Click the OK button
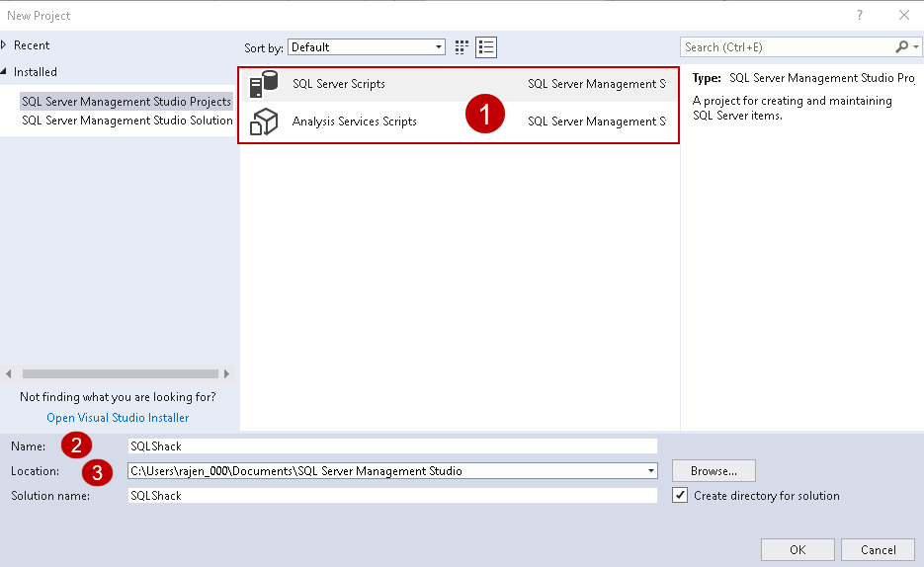The width and height of the screenshot is (924, 567). pos(798,549)
